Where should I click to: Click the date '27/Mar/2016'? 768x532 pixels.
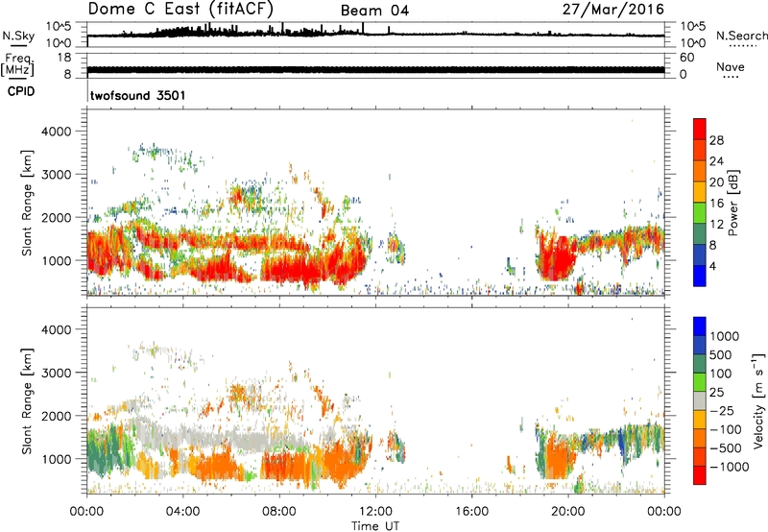click(x=612, y=9)
